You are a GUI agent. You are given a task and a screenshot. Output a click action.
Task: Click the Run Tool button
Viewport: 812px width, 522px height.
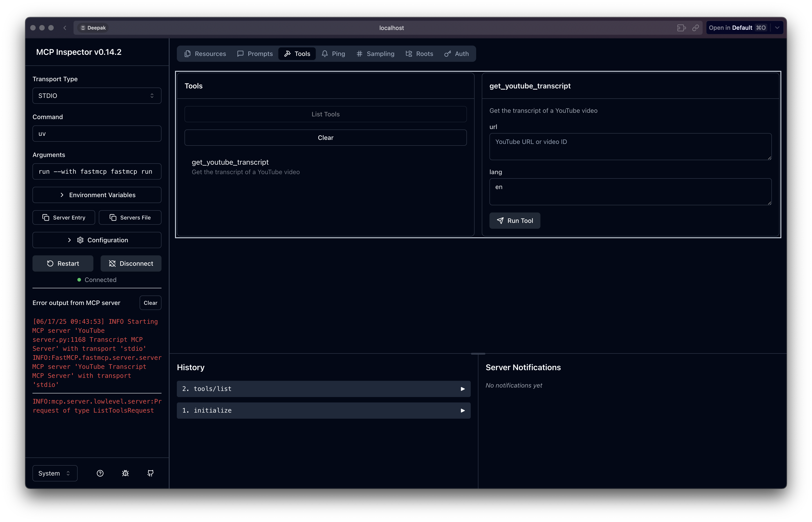pyautogui.click(x=514, y=221)
